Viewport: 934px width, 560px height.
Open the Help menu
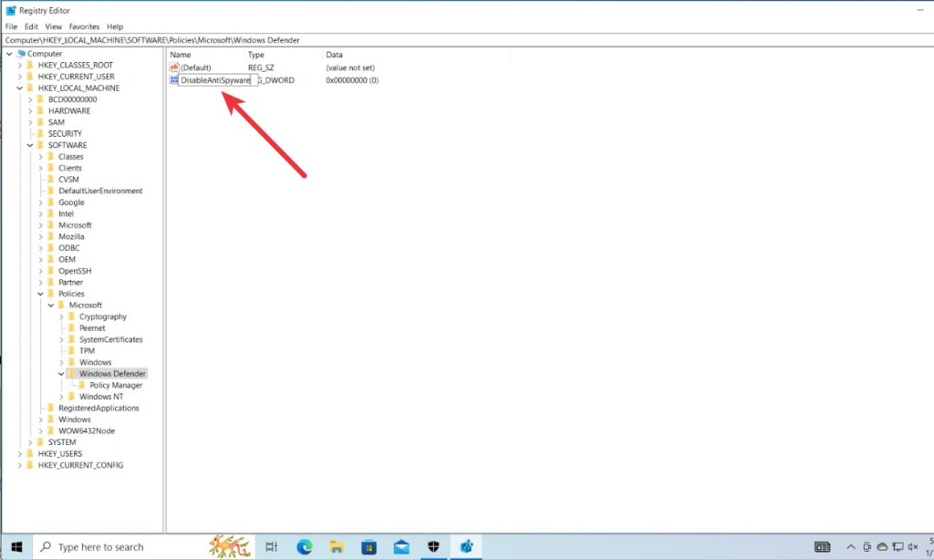point(115,26)
